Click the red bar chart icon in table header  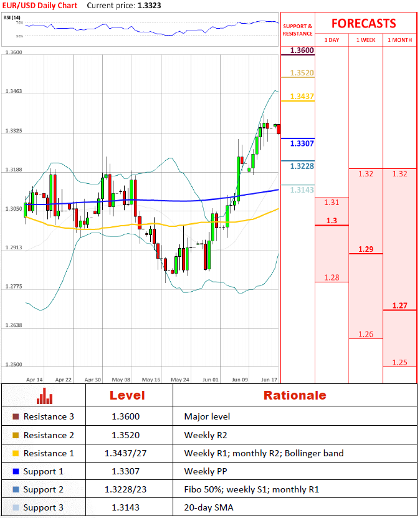click(x=44, y=396)
